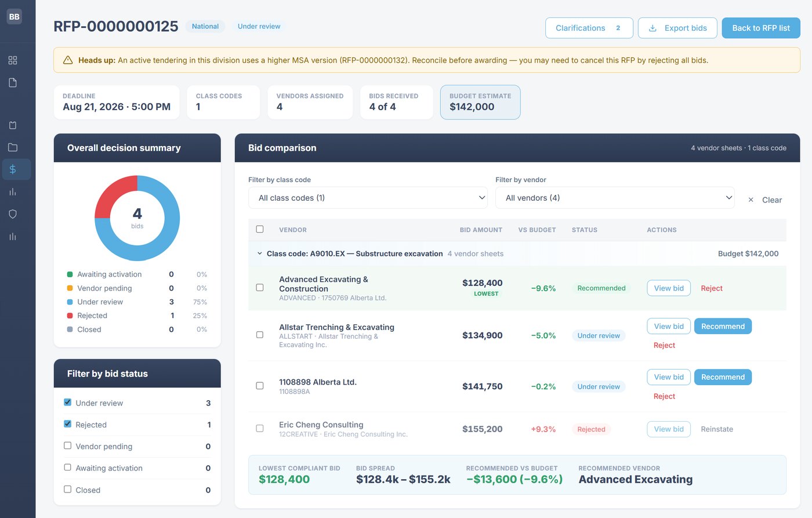Image resolution: width=812 pixels, height=518 pixels.
Task: Enable the Awaiting activation status filter
Action: tap(67, 467)
